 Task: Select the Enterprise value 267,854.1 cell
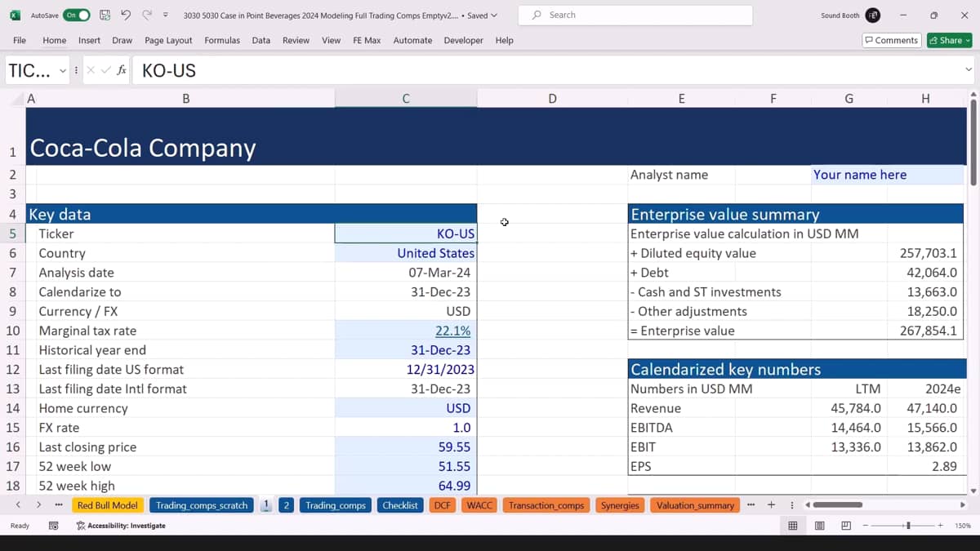click(925, 331)
